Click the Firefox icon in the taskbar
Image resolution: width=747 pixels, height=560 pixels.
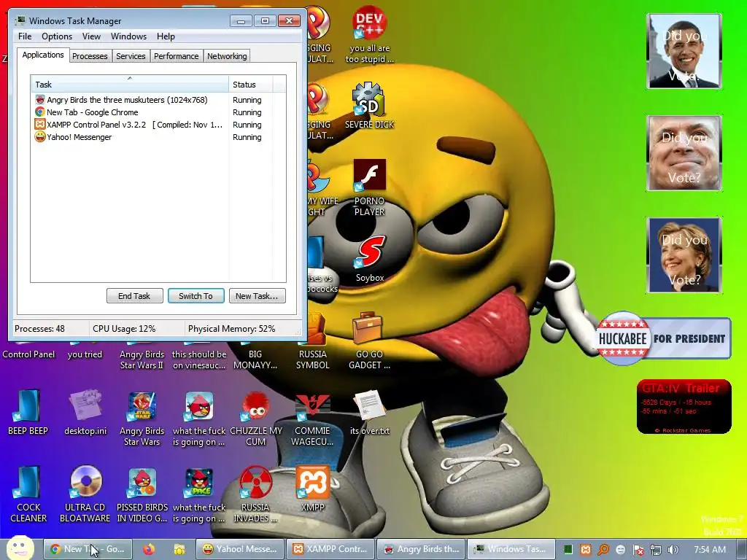click(x=149, y=550)
